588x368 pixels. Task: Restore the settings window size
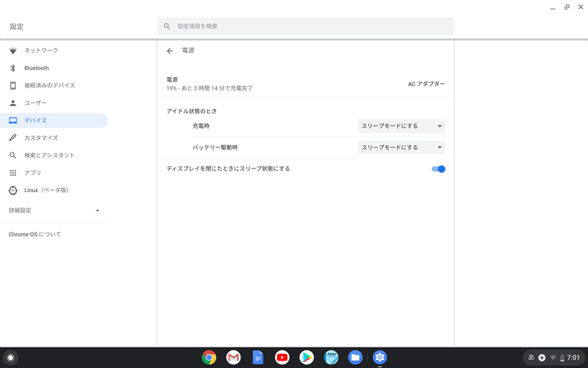point(567,7)
